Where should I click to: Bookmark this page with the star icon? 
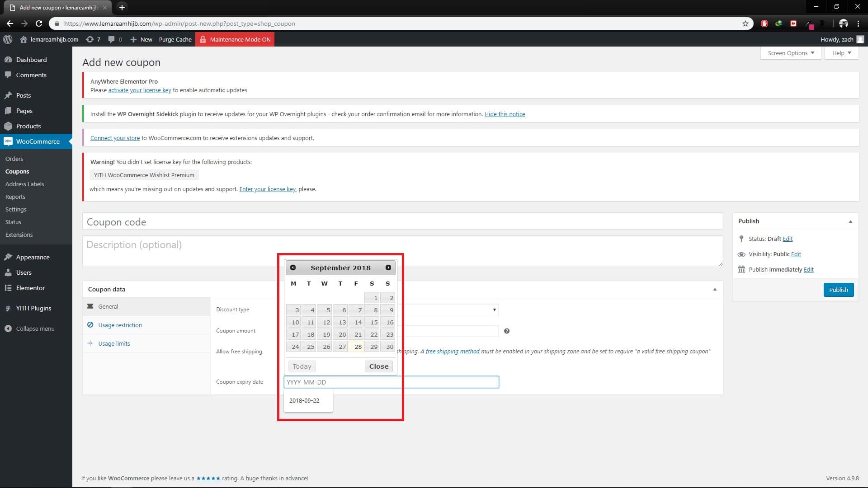745,23
